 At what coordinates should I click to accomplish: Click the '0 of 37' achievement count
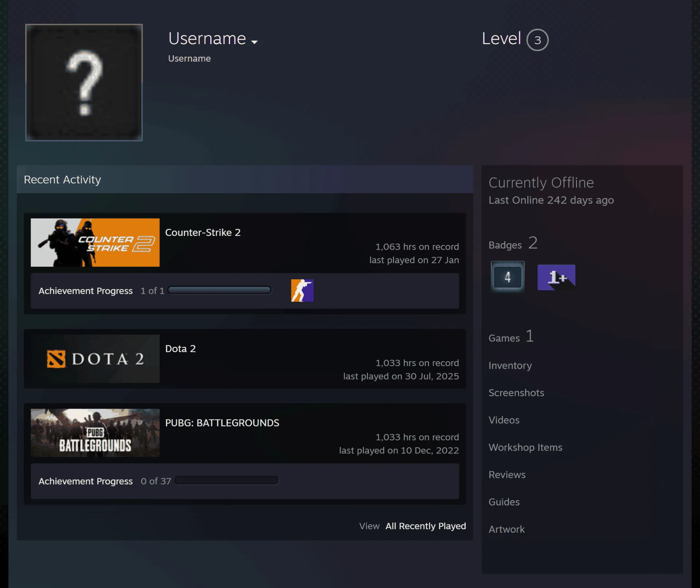pyautogui.click(x=156, y=481)
